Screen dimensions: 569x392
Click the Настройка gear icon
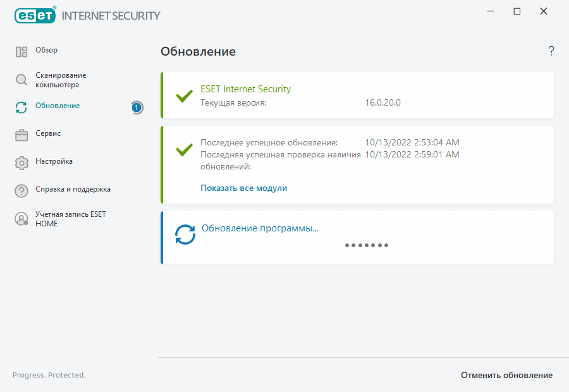pos(21,162)
